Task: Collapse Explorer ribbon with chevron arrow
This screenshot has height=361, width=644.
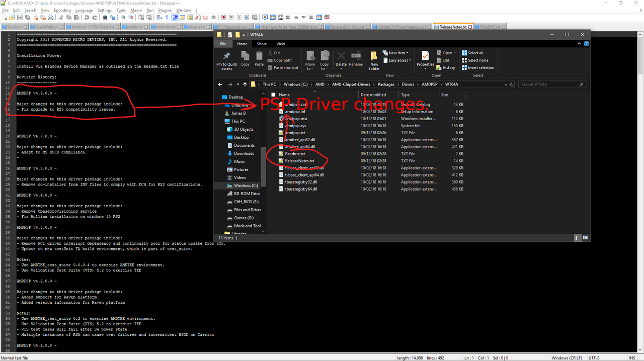Action: point(579,44)
